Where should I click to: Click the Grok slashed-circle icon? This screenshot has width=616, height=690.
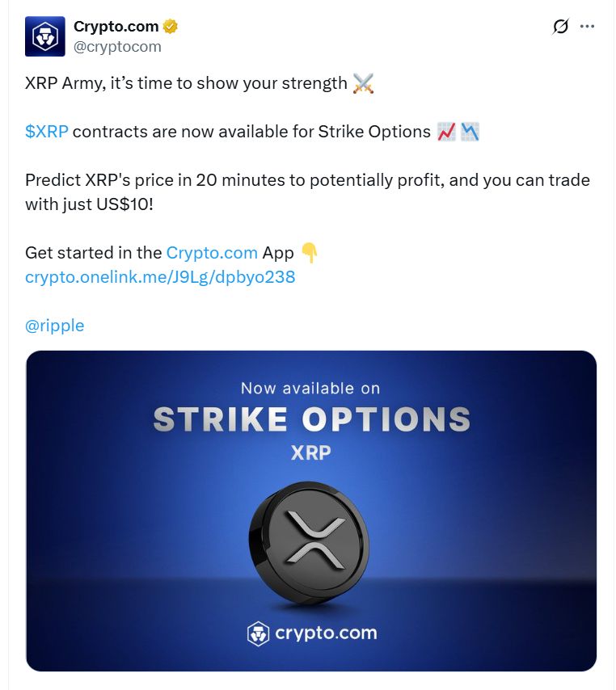pyautogui.click(x=560, y=27)
